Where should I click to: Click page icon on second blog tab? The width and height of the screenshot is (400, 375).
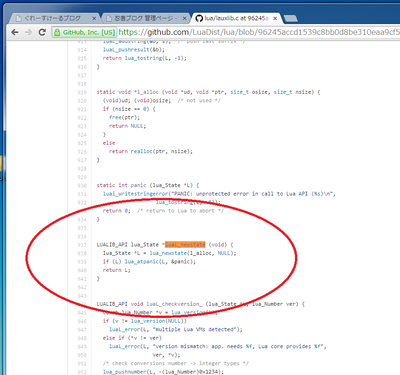109,18
